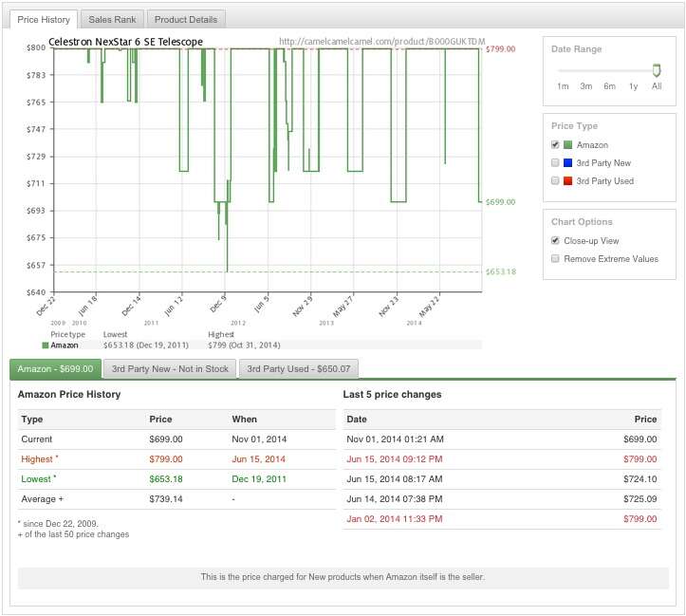Click the $799.00 highest price chart label
This screenshot has height=616, width=686.
tap(500, 49)
